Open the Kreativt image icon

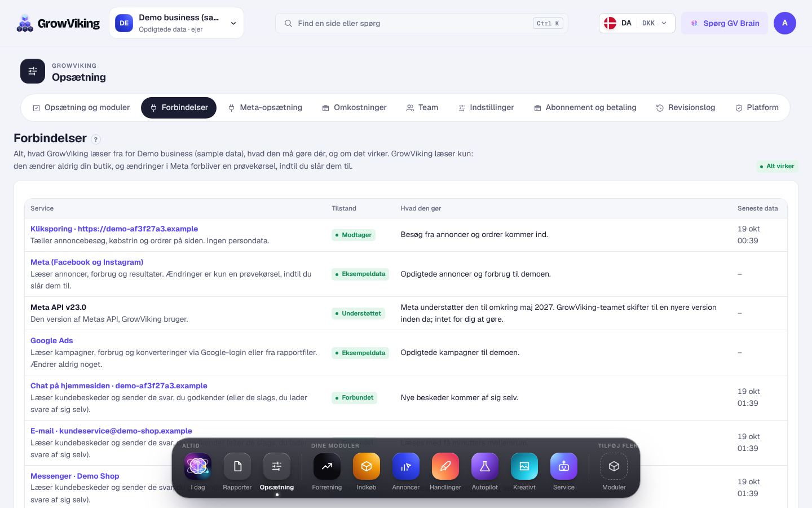pyautogui.click(x=524, y=466)
